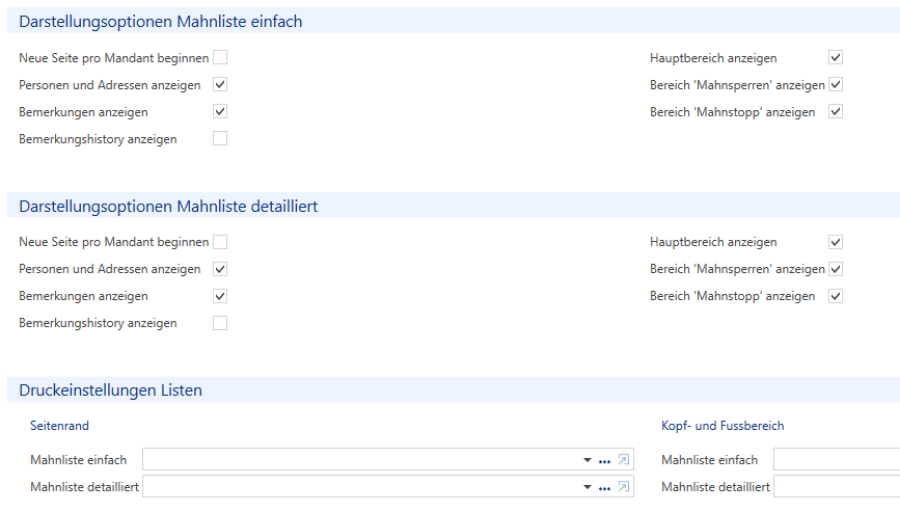Image resolution: width=900 pixels, height=512 pixels.
Task: Open Seitenrand dropdown arrow for Mahnliste detailliert
Action: coord(587,487)
